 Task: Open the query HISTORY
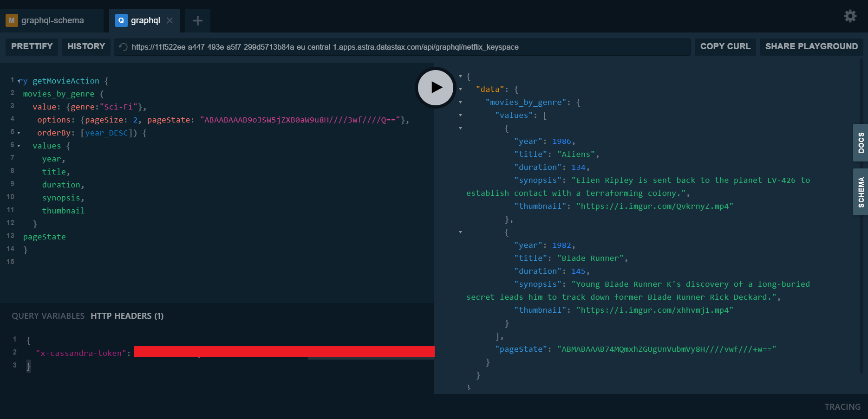coord(85,46)
